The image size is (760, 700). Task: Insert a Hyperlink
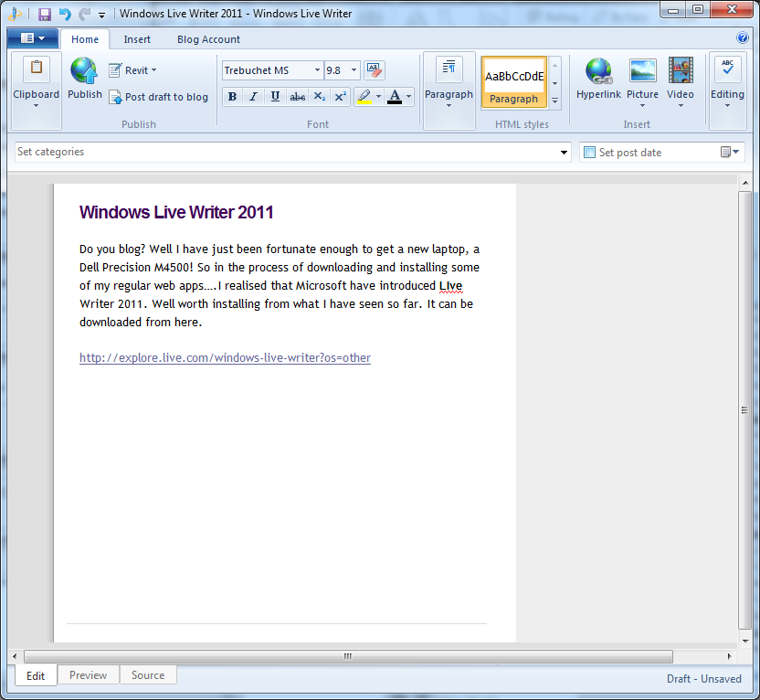point(598,79)
